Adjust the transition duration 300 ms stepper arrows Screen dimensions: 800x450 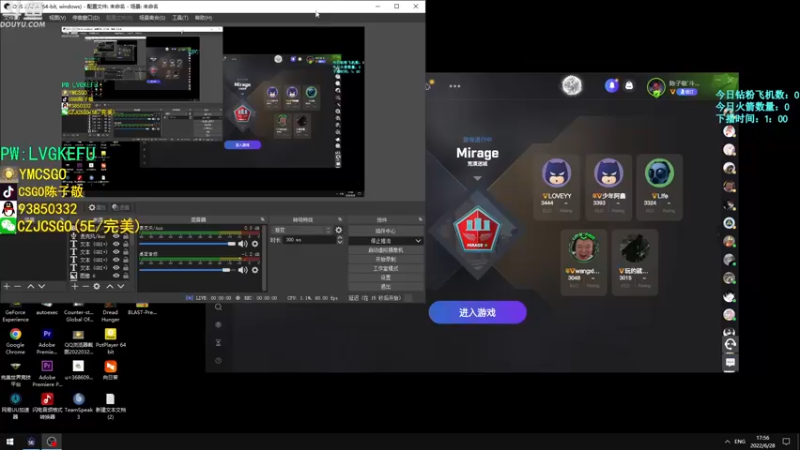pyautogui.click(x=340, y=240)
